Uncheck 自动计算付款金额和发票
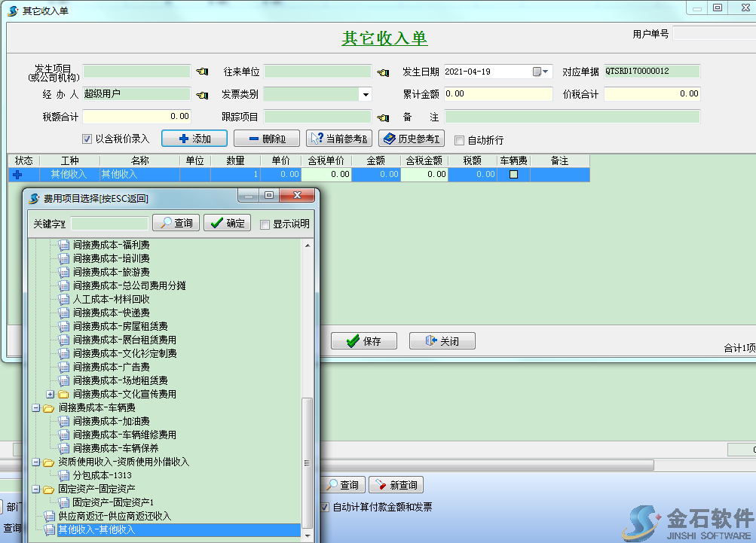This screenshot has height=543, width=756. 325,507
